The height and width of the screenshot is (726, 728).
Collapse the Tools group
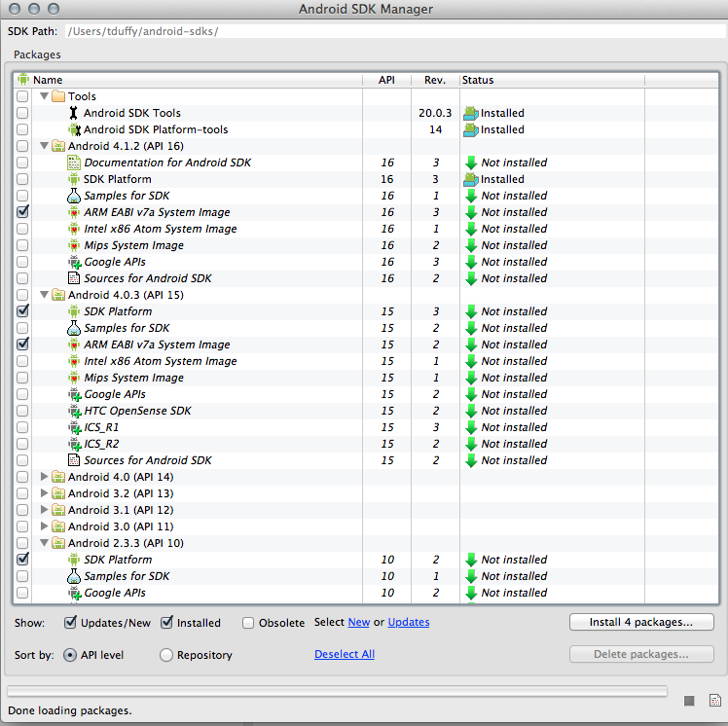[44, 96]
